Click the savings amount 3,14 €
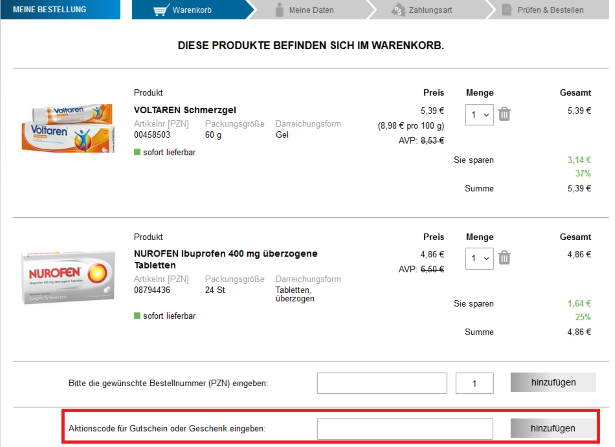 579,160
